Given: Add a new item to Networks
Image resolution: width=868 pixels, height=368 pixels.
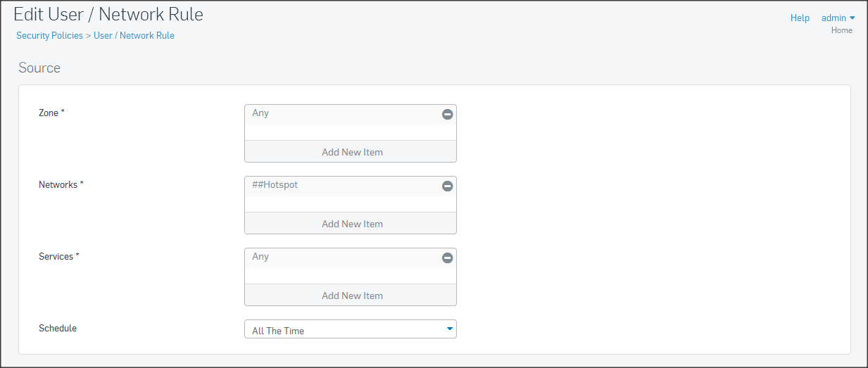Looking at the screenshot, I should (351, 224).
